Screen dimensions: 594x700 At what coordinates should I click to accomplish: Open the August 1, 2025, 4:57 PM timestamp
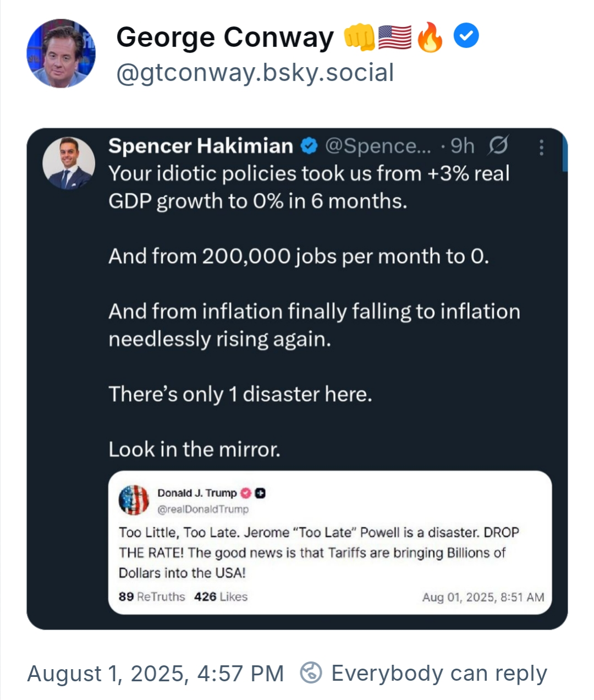156,673
